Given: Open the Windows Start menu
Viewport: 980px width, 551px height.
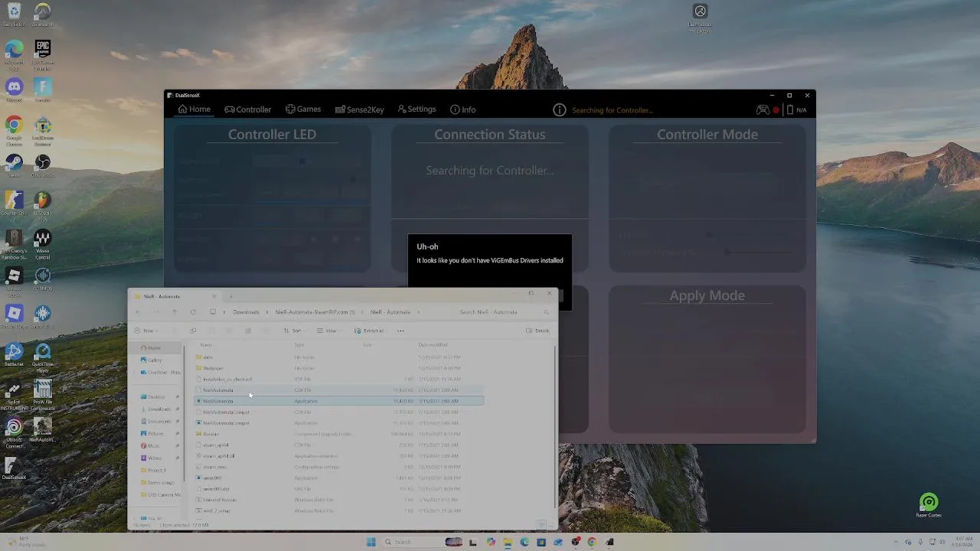Looking at the screenshot, I should click(371, 542).
